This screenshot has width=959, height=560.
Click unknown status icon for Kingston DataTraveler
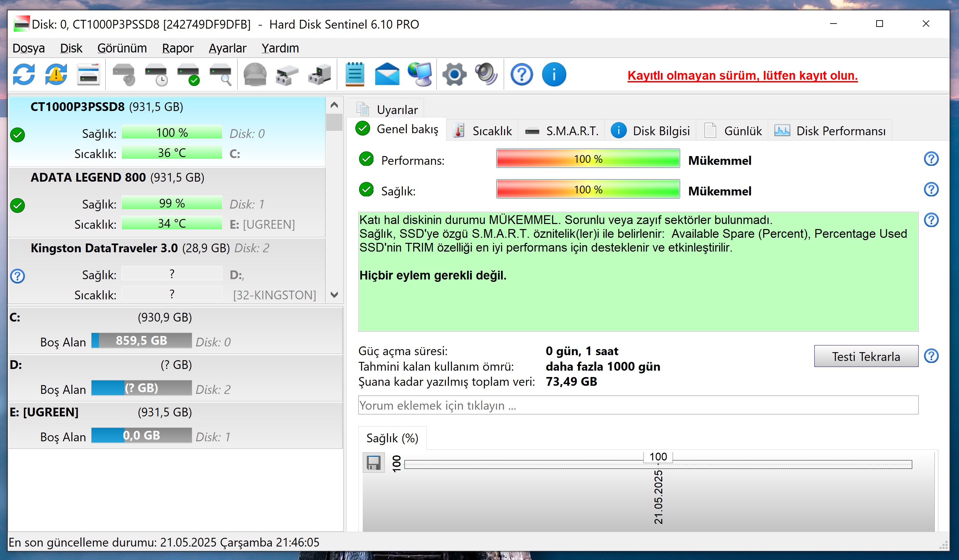click(x=17, y=276)
